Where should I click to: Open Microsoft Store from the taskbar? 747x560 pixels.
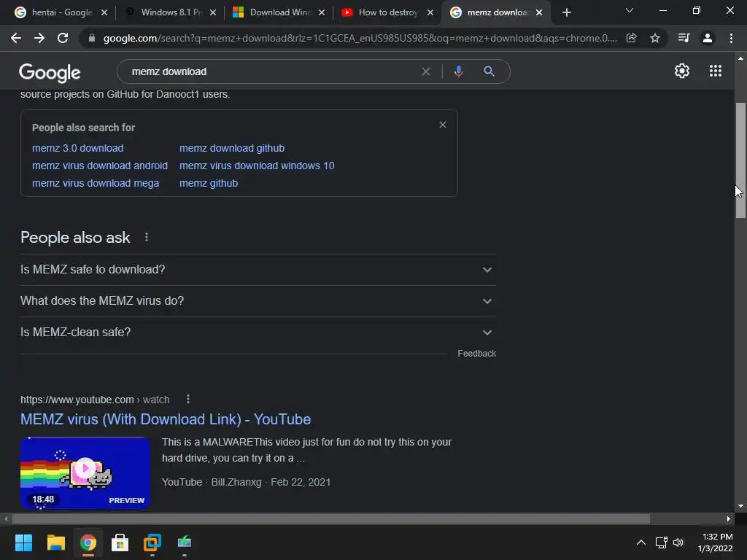[120, 542]
